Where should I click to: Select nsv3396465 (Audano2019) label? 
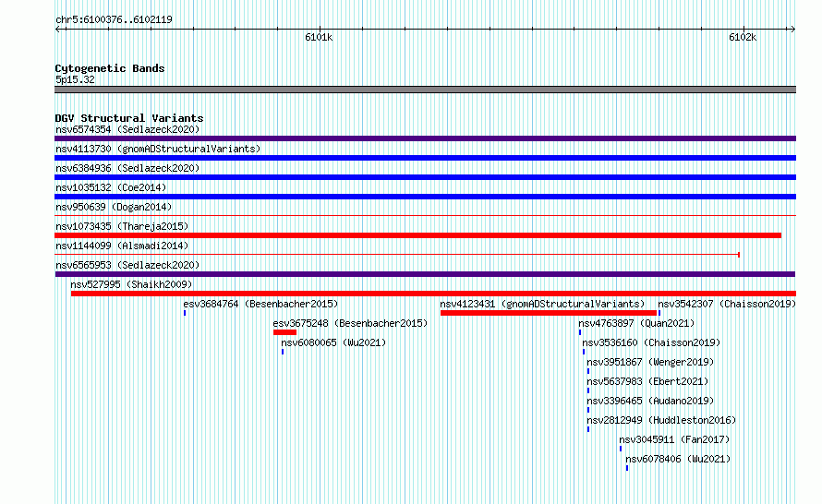click(x=650, y=401)
